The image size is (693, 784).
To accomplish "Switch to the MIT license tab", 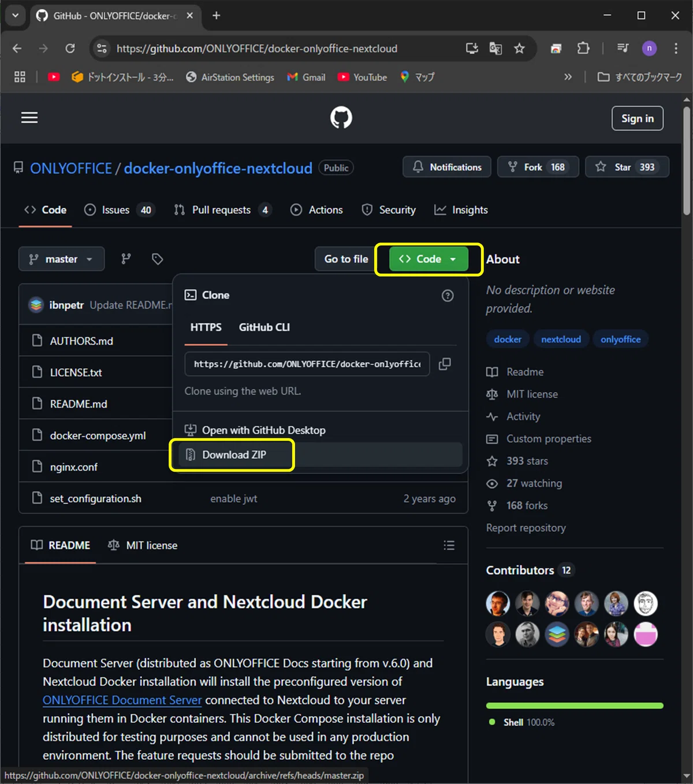I will coord(143,546).
